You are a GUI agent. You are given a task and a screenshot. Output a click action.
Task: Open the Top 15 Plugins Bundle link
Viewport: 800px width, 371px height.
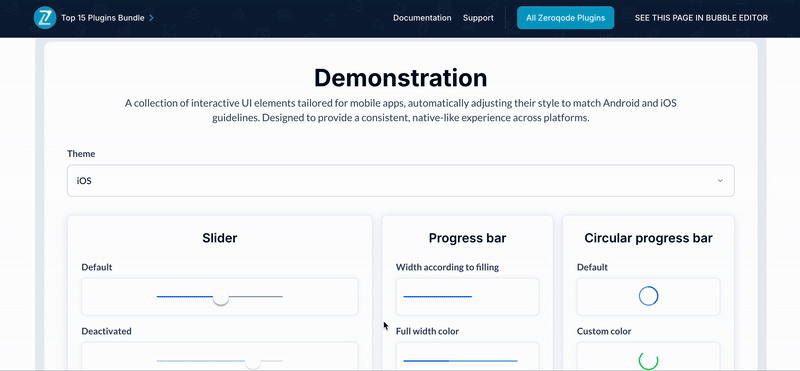(x=103, y=18)
